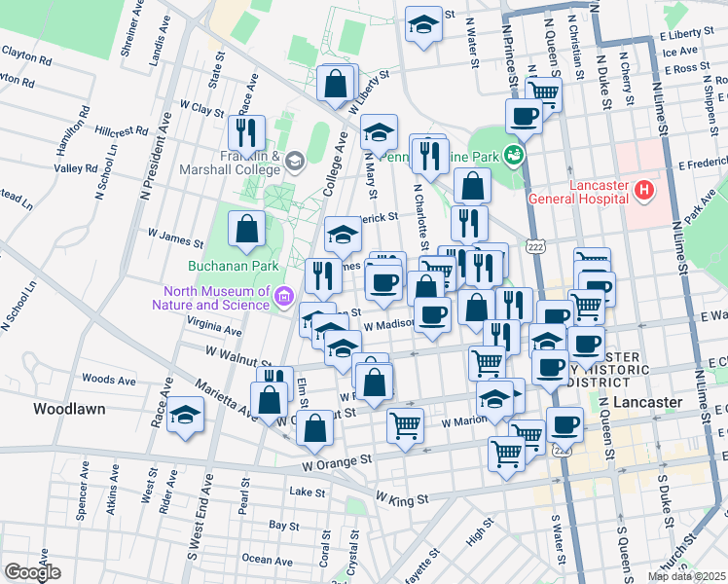Click the Lancaster city label
This screenshot has width=728, height=584.
pyautogui.click(x=647, y=402)
